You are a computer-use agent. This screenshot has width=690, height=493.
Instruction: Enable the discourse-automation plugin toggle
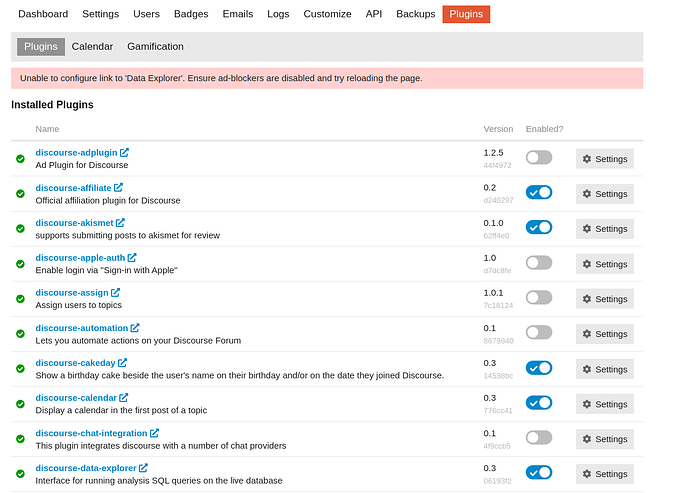tap(539, 332)
